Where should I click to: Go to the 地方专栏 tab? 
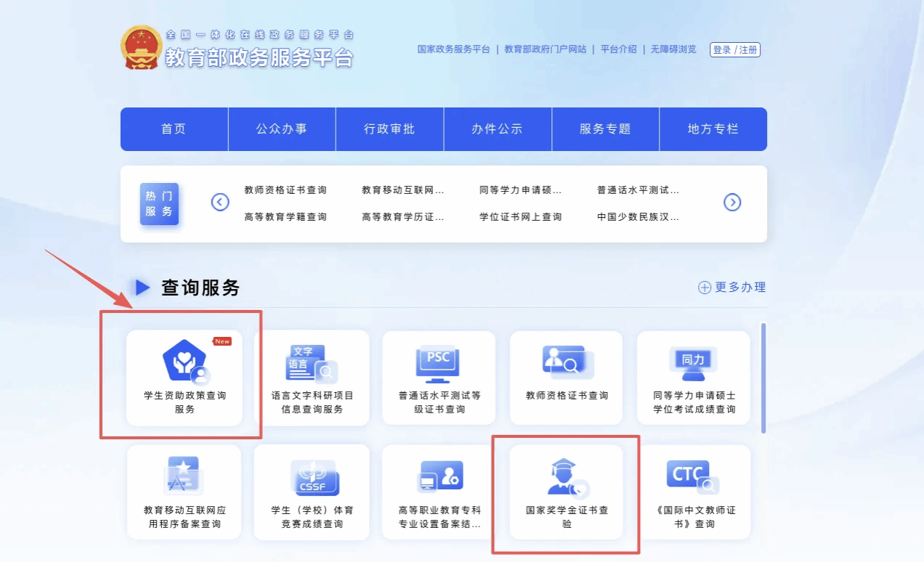tap(713, 129)
